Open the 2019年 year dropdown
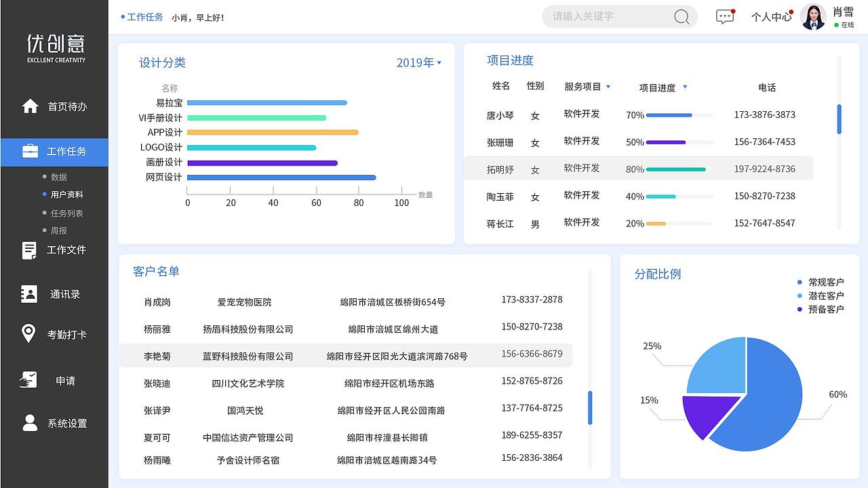Viewport: 868px width, 488px height. pyautogui.click(x=419, y=62)
